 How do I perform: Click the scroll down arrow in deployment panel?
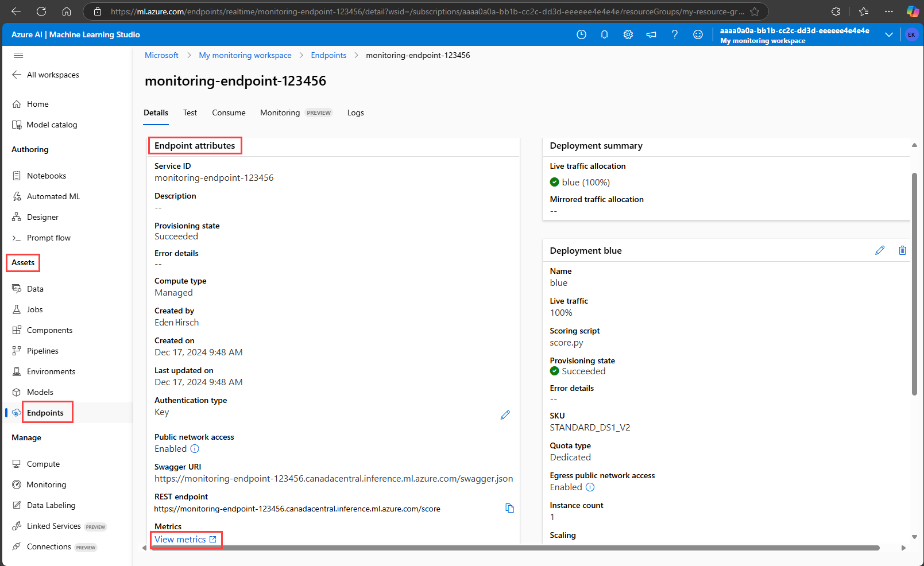(x=914, y=537)
